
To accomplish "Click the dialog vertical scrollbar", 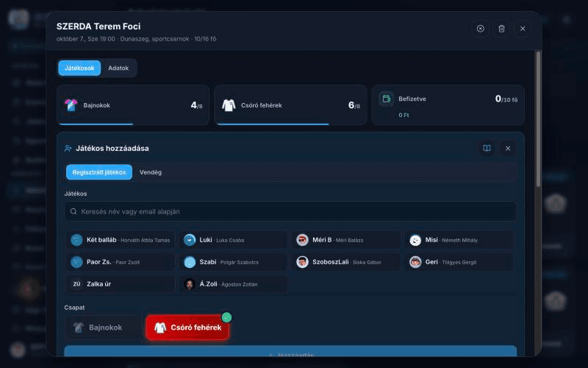I will point(539,119).
